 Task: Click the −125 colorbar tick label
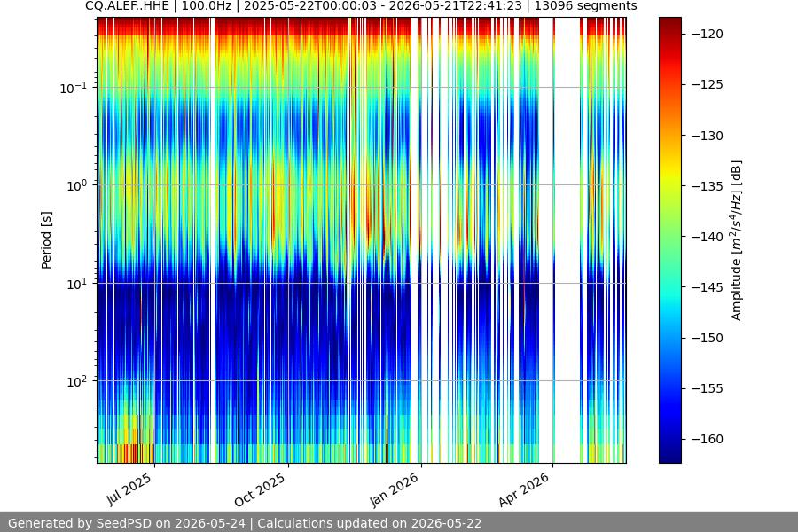click(708, 84)
